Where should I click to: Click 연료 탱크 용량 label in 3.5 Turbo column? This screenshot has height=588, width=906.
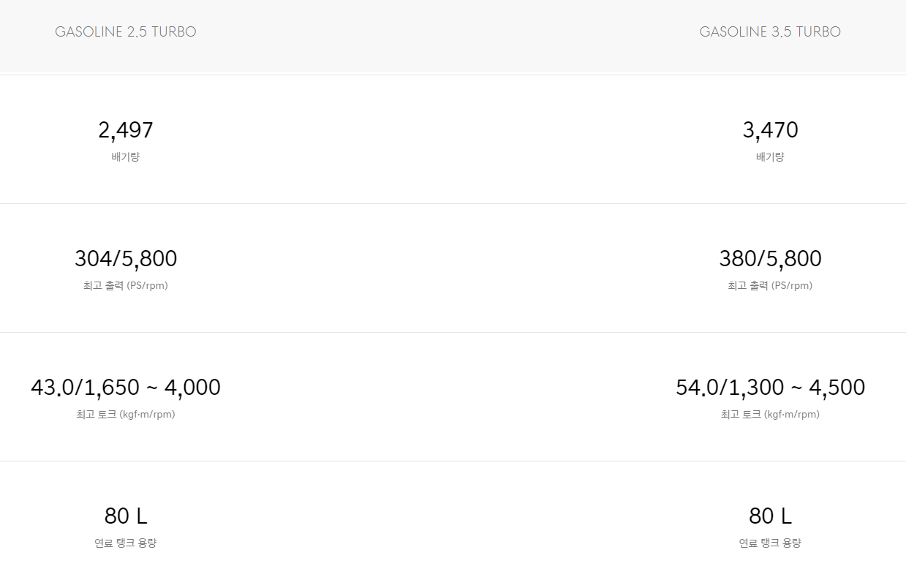click(770, 543)
